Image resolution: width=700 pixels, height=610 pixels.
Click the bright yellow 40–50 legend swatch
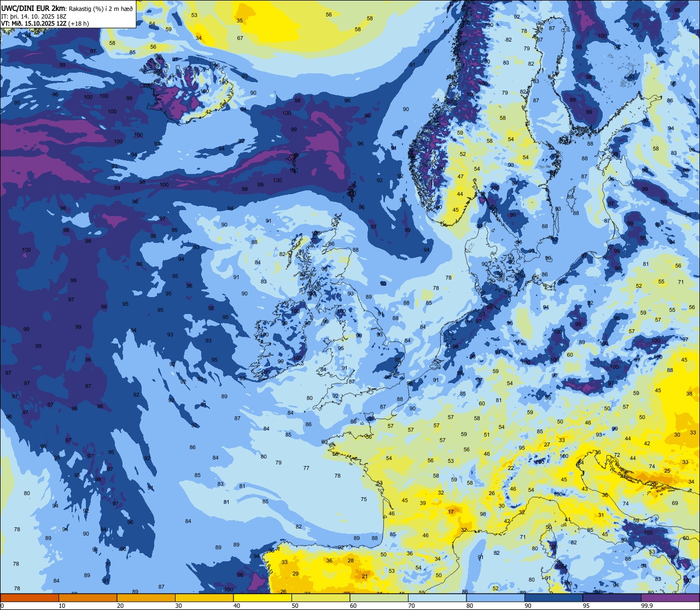[x=262, y=597]
